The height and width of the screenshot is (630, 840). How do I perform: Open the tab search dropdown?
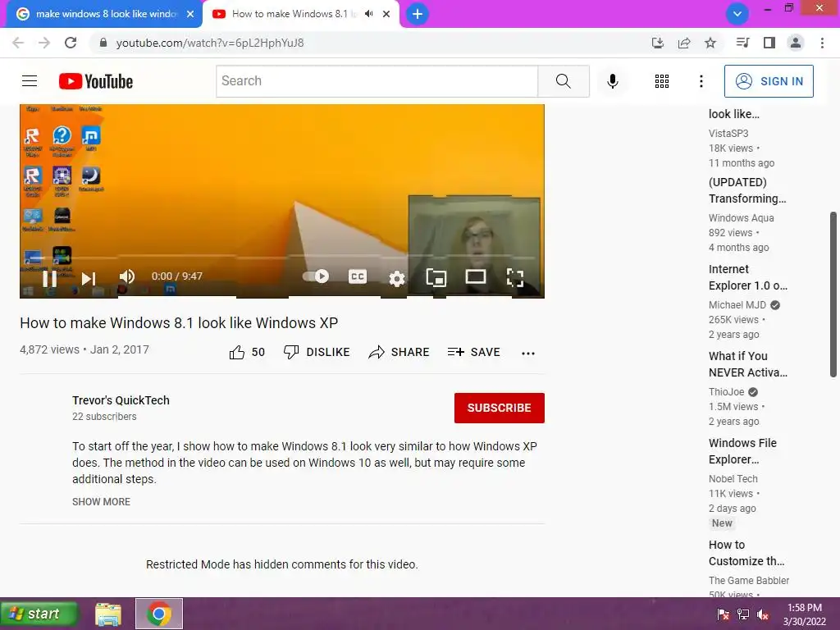(737, 14)
